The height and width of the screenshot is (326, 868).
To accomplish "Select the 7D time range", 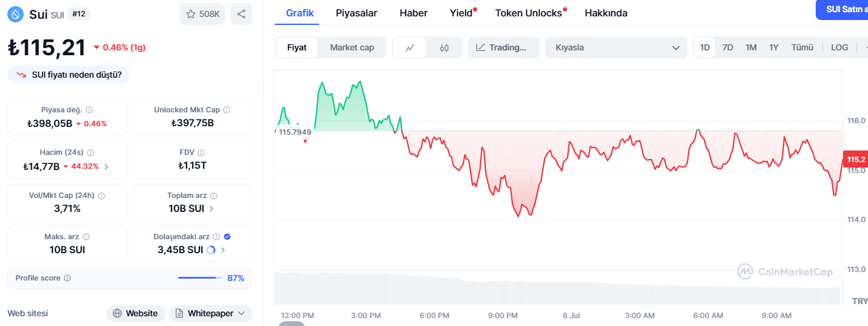I will tap(728, 47).
